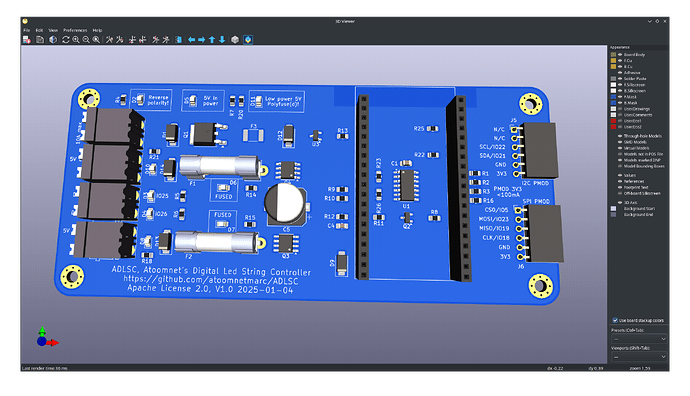The image size is (690, 396).
Task: Open the Viewports dropdown
Action: [x=639, y=357]
